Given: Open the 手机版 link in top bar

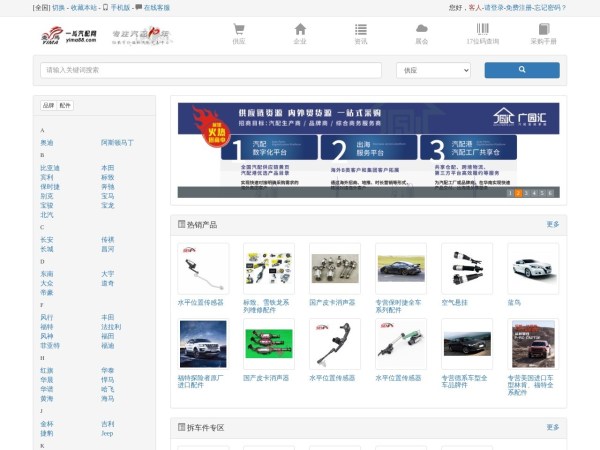Looking at the screenshot, I should click(x=122, y=7).
